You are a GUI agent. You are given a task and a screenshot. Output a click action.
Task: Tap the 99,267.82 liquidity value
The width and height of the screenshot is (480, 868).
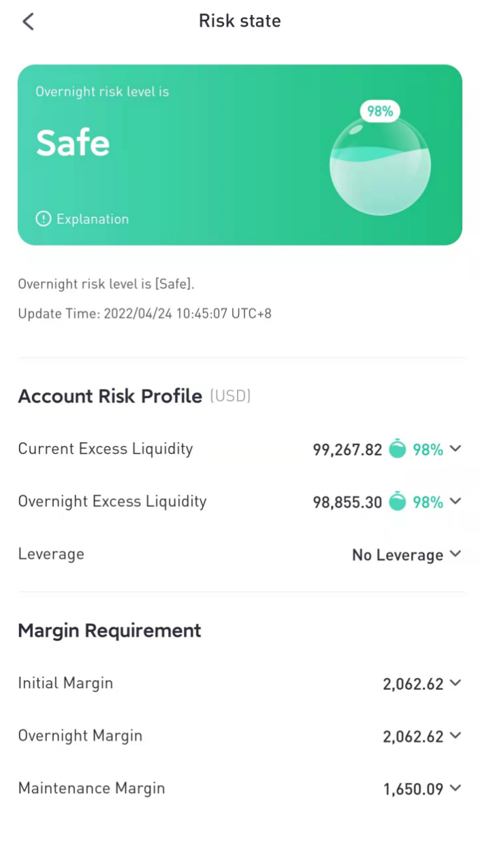tap(347, 450)
